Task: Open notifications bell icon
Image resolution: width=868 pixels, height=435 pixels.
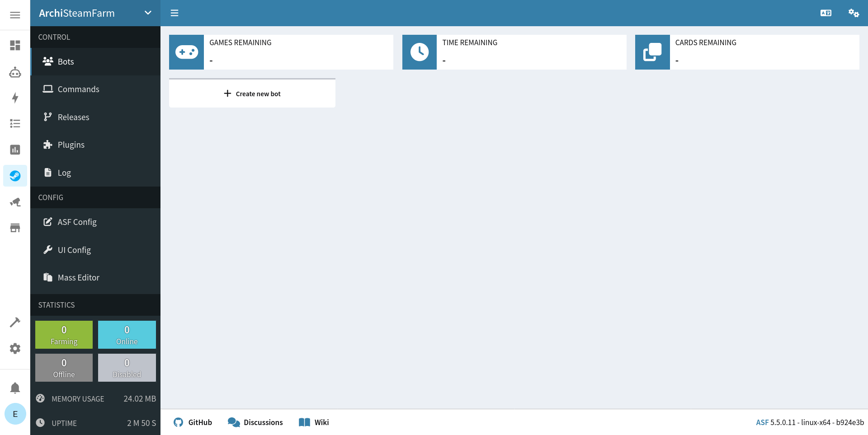Action: (15, 388)
